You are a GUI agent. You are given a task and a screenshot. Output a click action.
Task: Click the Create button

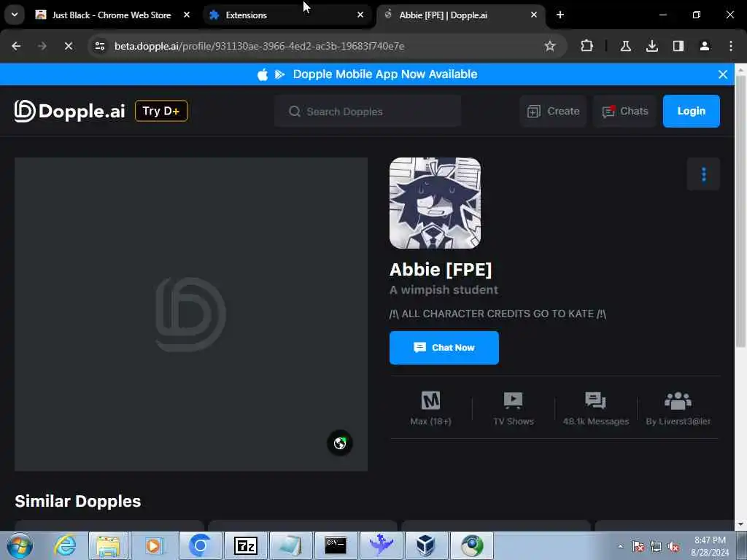[553, 112]
